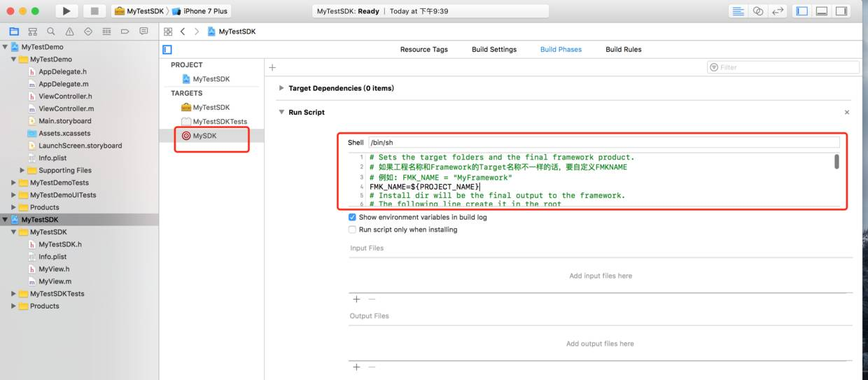Click the Shell path input field
Screen dimensions: 868x380
(x=603, y=142)
